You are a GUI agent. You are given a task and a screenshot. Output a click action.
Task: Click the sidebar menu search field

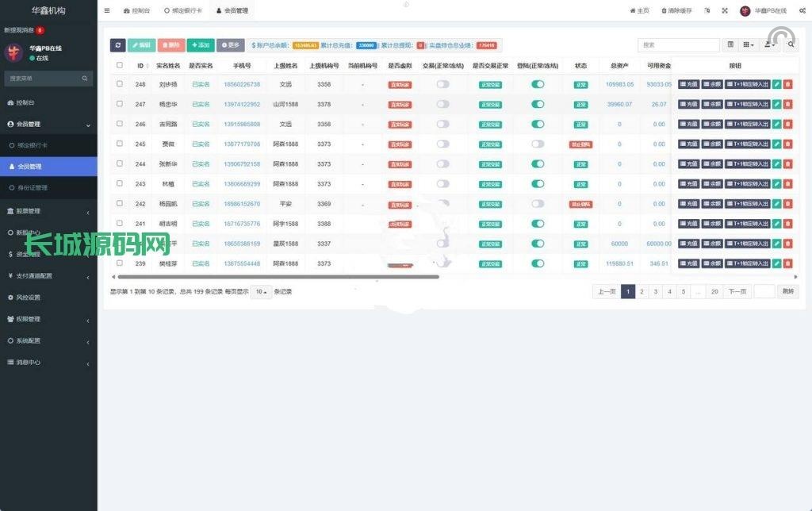tap(48, 79)
